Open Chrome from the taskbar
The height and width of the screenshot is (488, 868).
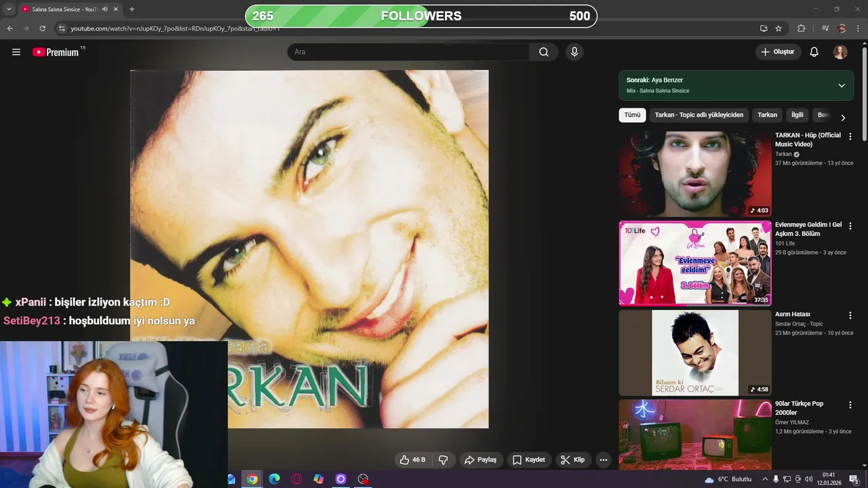[252, 479]
